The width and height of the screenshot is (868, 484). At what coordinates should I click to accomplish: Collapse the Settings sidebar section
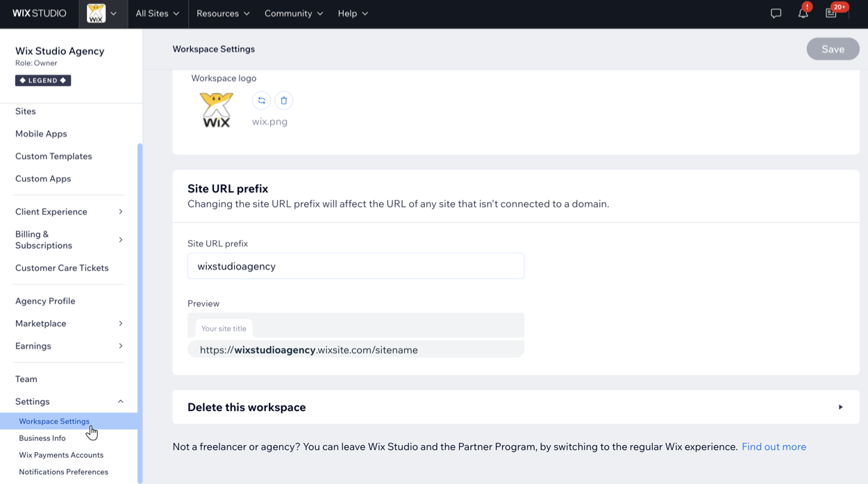(x=120, y=401)
